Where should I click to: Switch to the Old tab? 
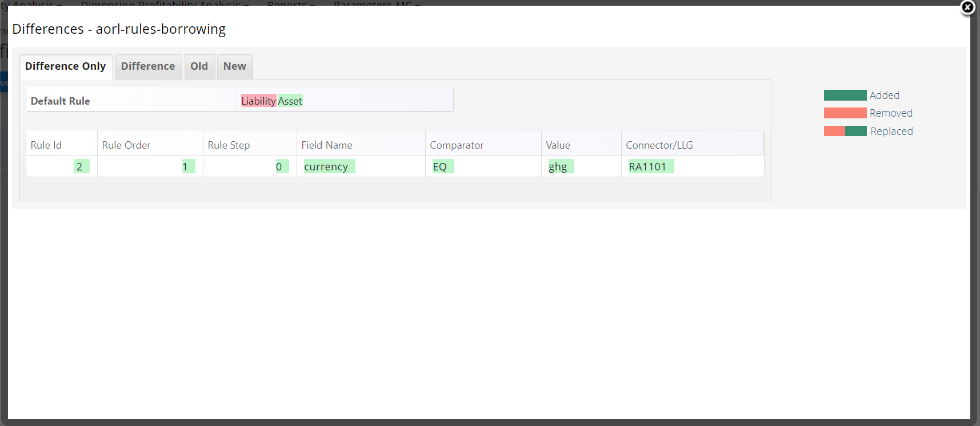coord(199,66)
